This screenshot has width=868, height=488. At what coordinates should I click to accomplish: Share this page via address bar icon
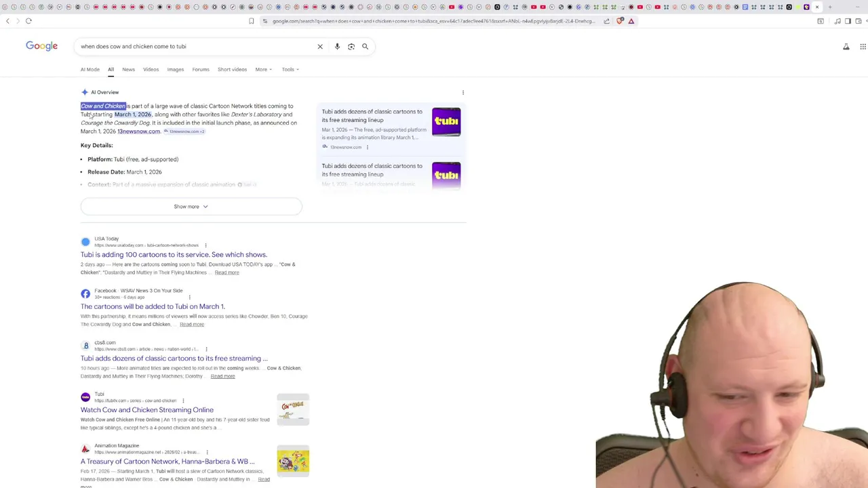point(606,21)
